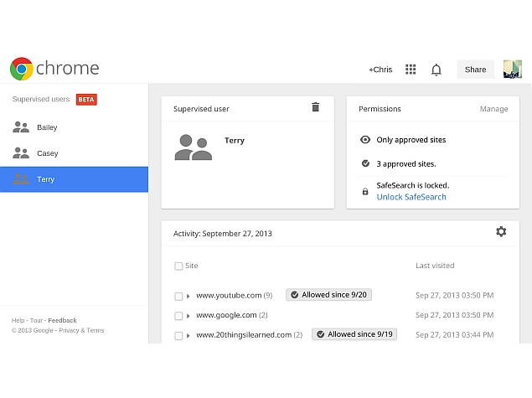532x398 pixels.
Task: Click www.20thingsilearned.com site name
Action: (244, 335)
